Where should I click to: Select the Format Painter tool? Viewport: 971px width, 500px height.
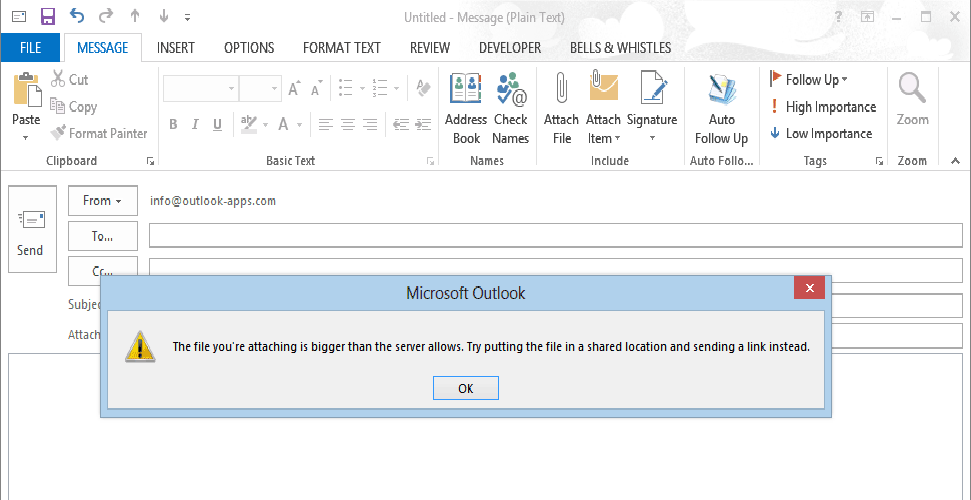tap(99, 133)
